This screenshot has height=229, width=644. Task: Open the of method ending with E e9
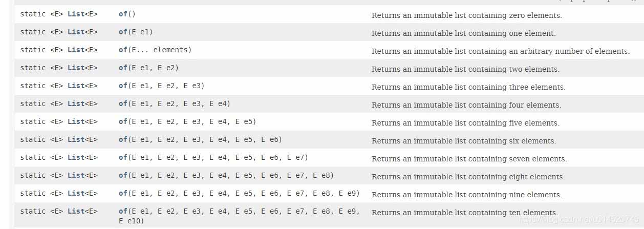pos(123,194)
